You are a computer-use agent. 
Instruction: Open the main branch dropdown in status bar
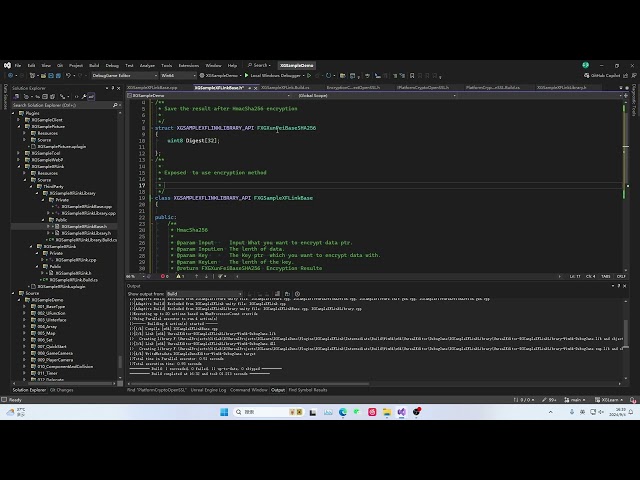(x=575, y=400)
